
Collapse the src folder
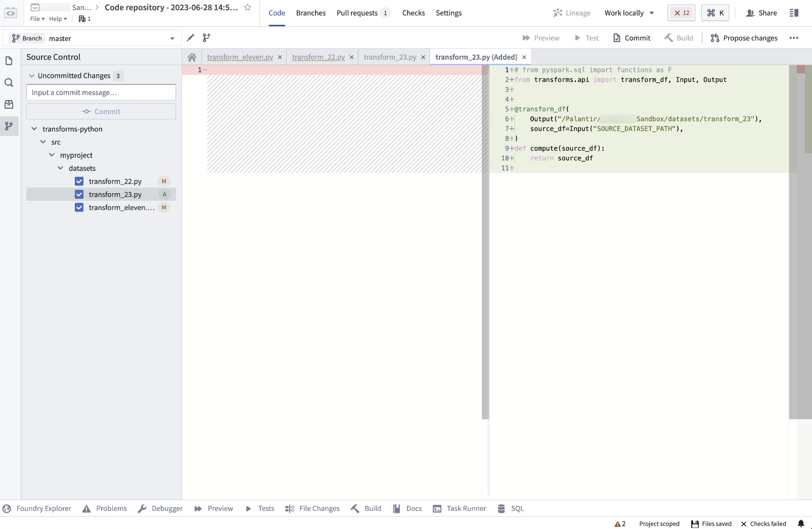(43, 142)
